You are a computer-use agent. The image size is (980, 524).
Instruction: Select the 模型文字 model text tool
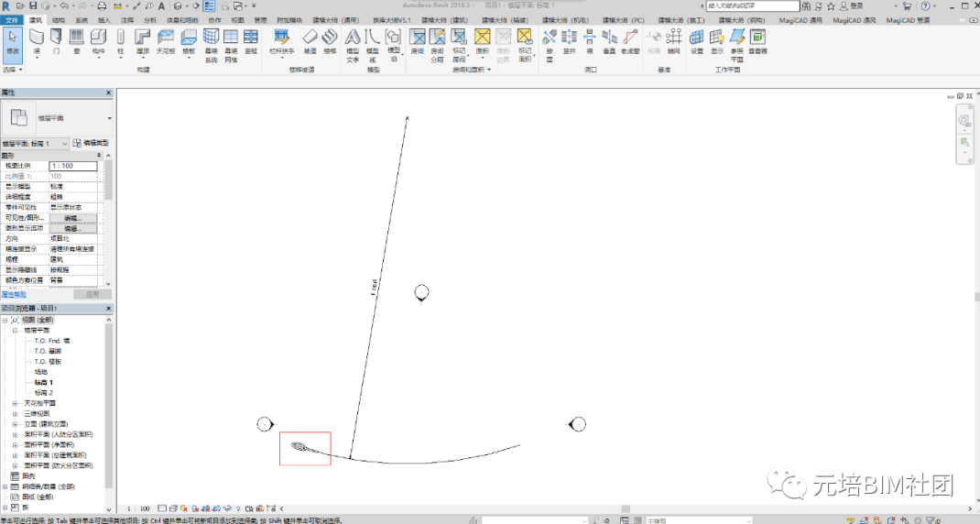click(354, 45)
